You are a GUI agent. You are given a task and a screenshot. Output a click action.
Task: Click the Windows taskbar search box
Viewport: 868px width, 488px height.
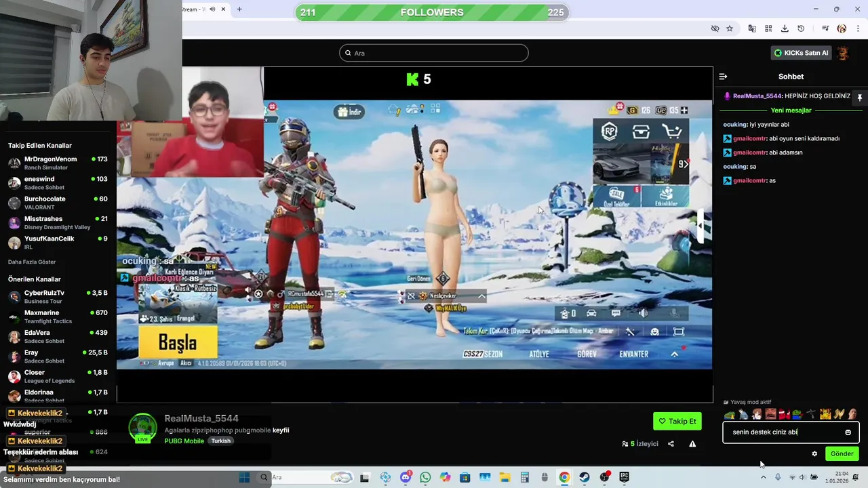307,477
